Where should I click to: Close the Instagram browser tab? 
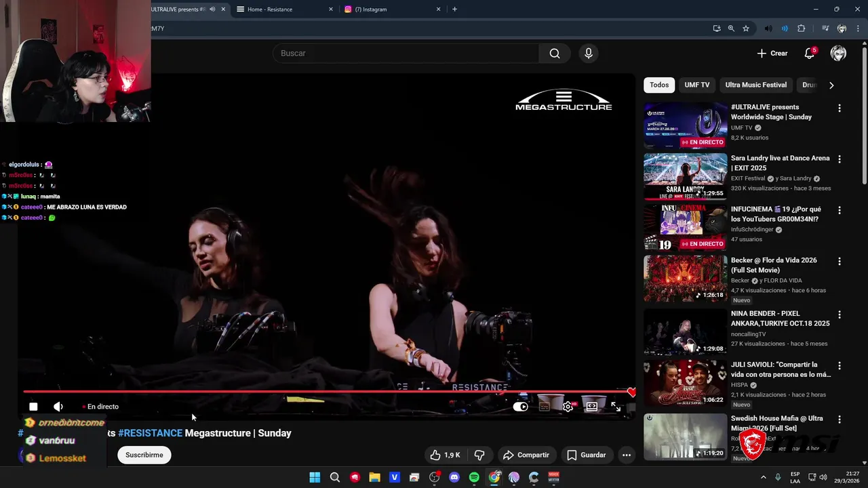pyautogui.click(x=438, y=9)
